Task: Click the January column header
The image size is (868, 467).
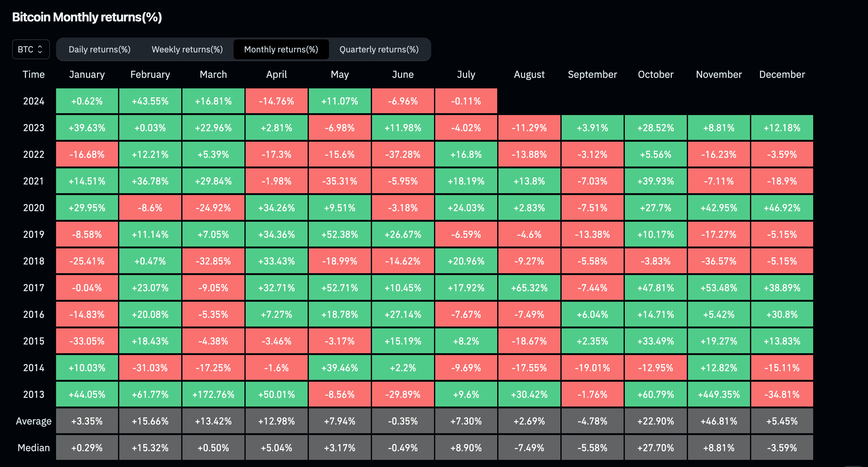Action: click(x=87, y=74)
